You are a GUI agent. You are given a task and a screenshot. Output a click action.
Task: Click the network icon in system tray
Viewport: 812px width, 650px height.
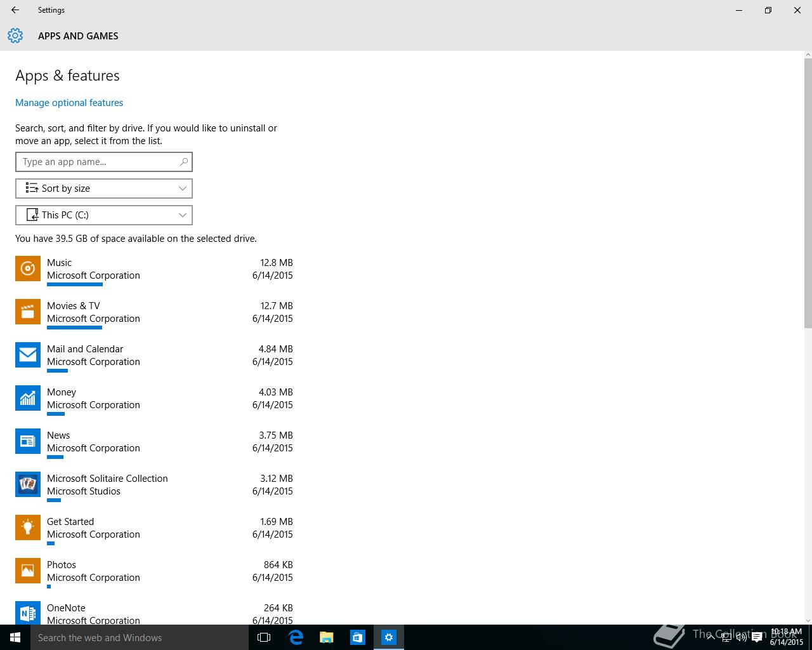click(726, 637)
